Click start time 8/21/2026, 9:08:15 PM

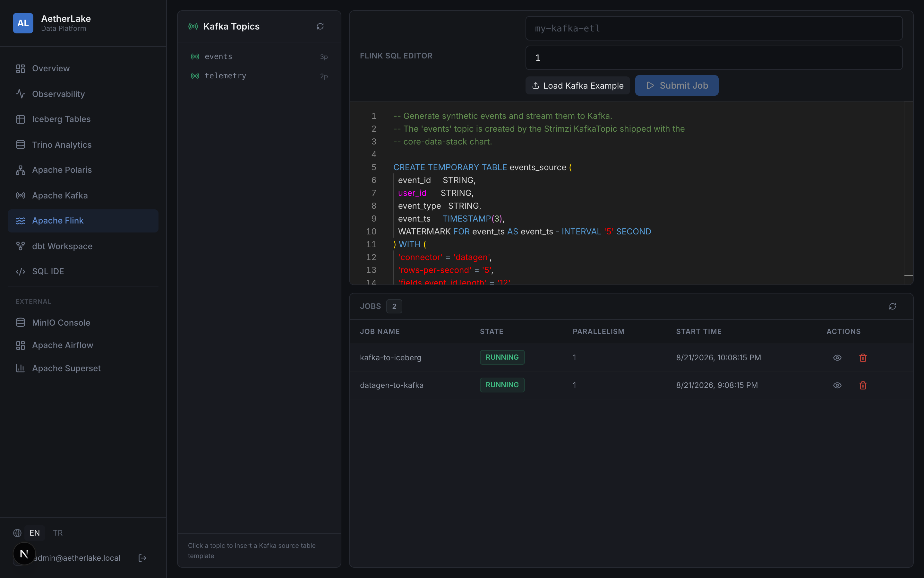point(717,385)
